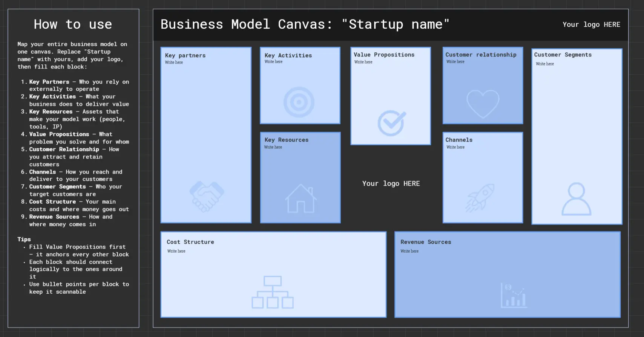
Task: Click 'Write here' under Cost Structure
Action: tap(176, 251)
